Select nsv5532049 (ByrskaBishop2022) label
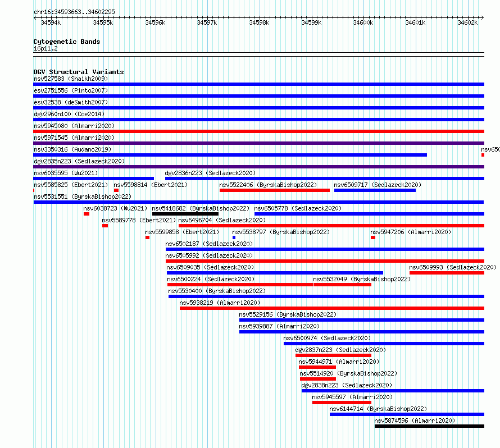 click(x=362, y=279)
